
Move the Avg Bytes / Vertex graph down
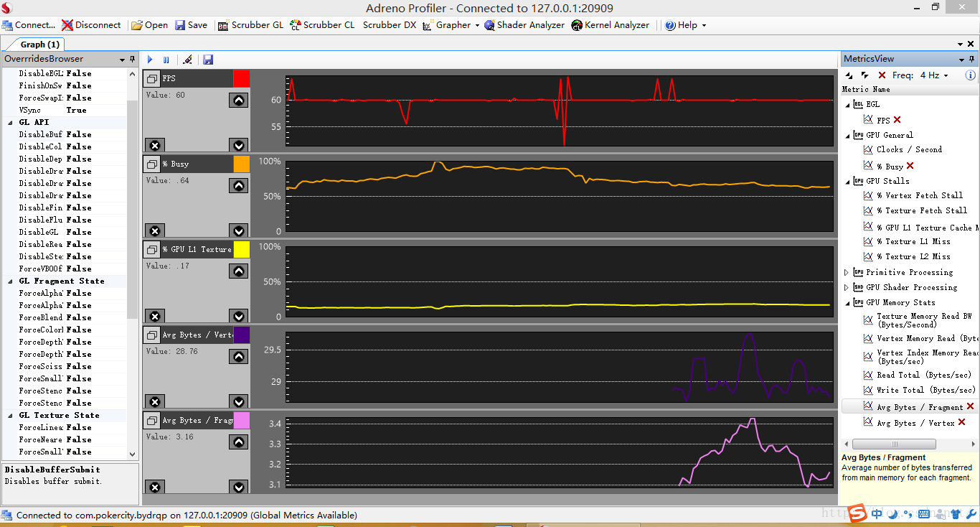pos(239,401)
